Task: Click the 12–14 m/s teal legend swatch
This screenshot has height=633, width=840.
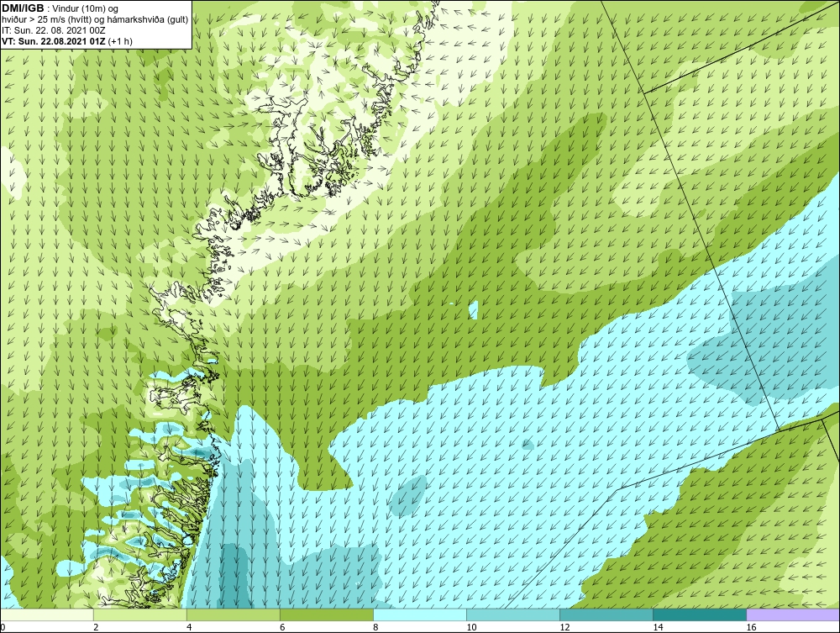Action: (x=606, y=615)
